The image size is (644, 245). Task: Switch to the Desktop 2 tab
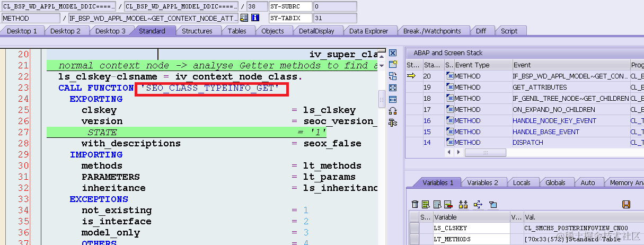pyautogui.click(x=66, y=31)
